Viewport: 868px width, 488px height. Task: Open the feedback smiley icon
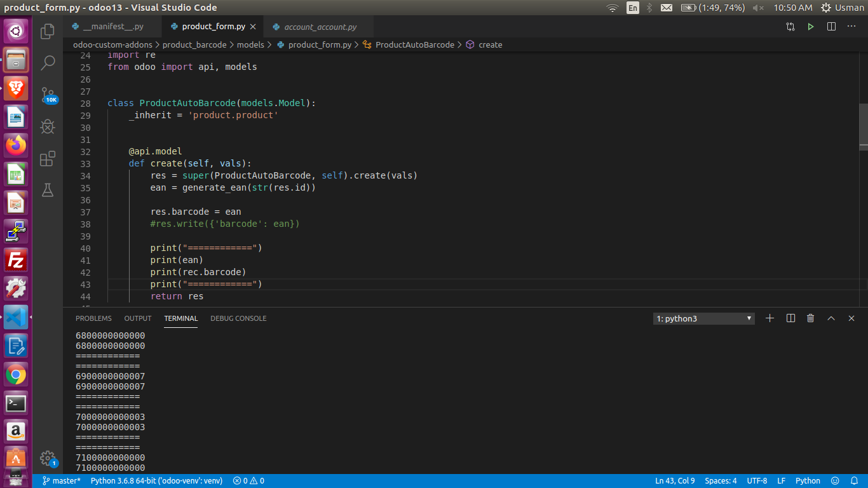point(836,481)
